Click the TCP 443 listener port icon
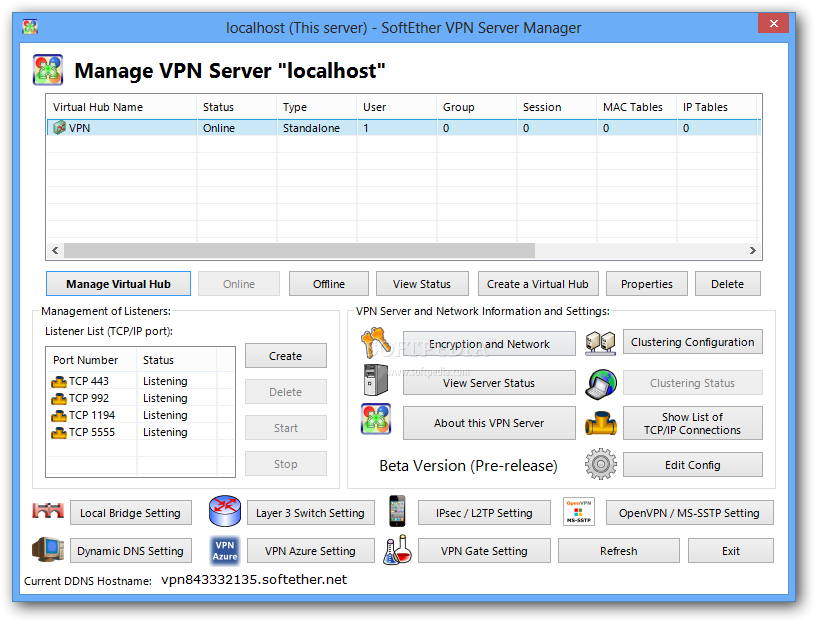 pos(59,382)
